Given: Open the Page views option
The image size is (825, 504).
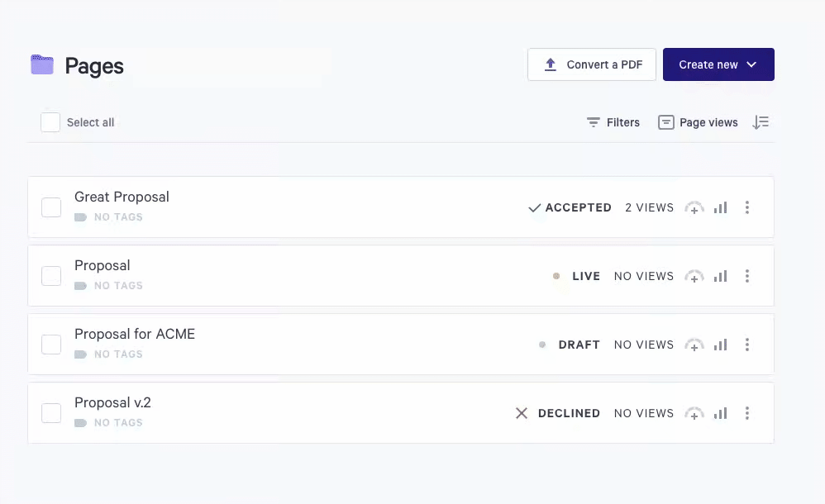Looking at the screenshot, I should pyautogui.click(x=698, y=122).
